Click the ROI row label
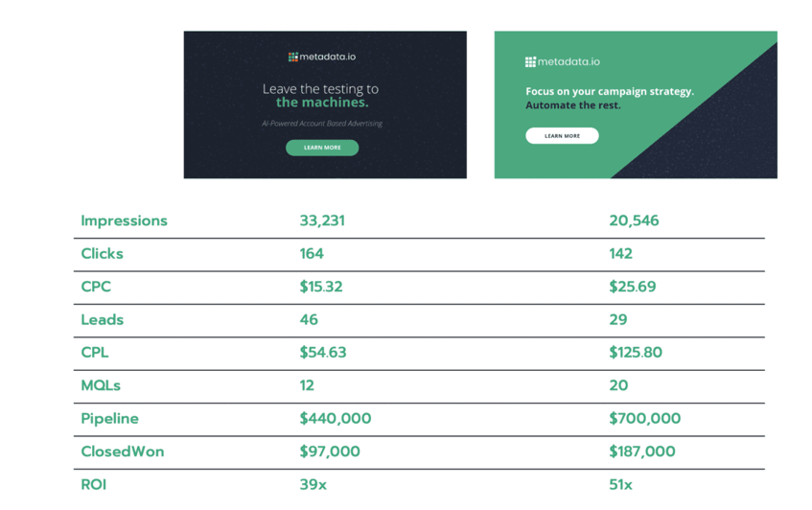Image resolution: width=812 pixels, height=510 pixels. (94, 484)
